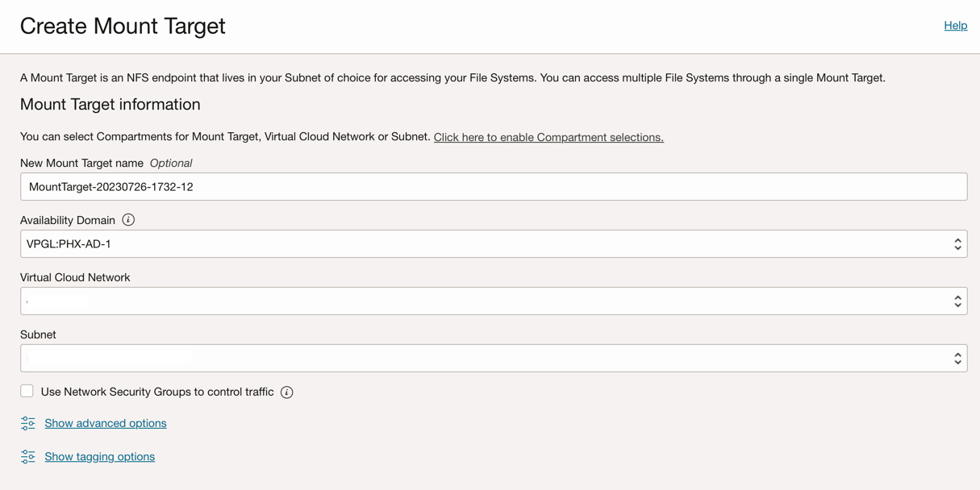This screenshot has width=980, height=490.
Task: Click the 'Use Network Security Groups' label text
Action: click(157, 392)
